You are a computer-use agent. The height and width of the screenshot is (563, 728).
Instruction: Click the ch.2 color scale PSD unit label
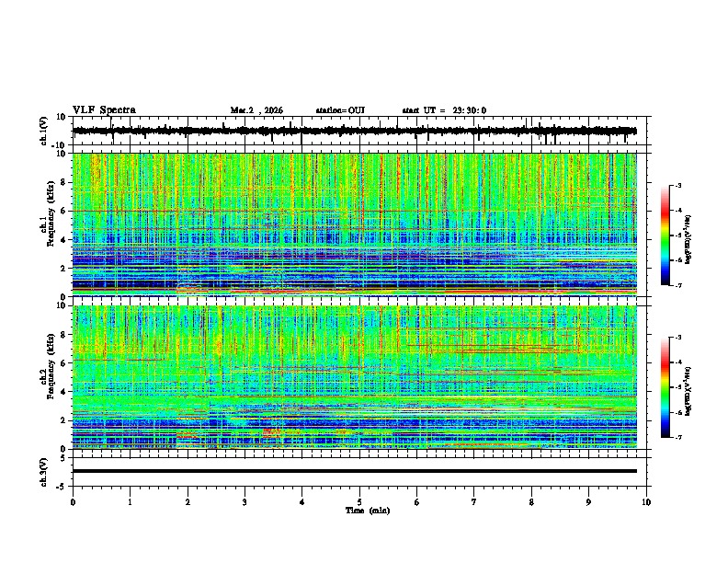(688, 391)
